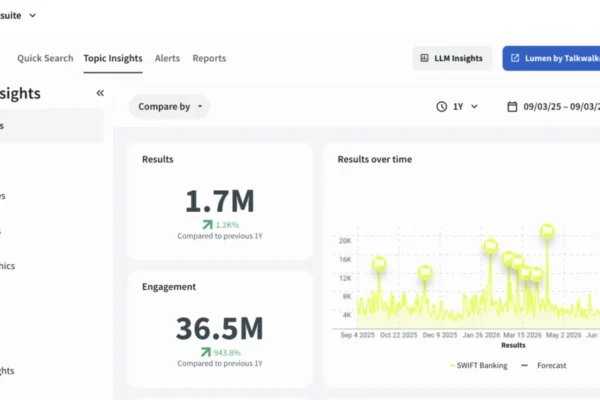600x400 pixels.
Task: Switch to the Alerts tab
Action: point(167,58)
